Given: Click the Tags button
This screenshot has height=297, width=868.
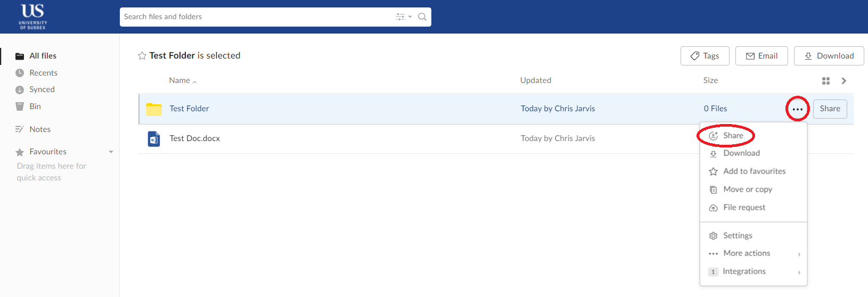Looking at the screenshot, I should (705, 56).
